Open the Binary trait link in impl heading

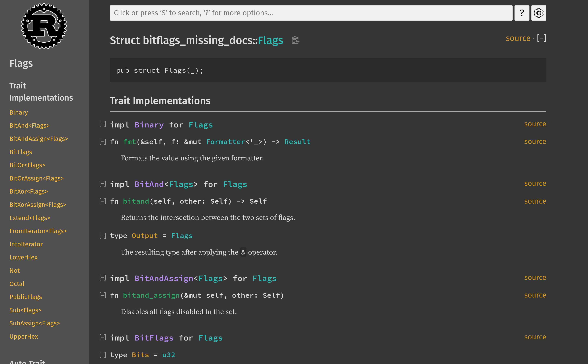point(149,124)
